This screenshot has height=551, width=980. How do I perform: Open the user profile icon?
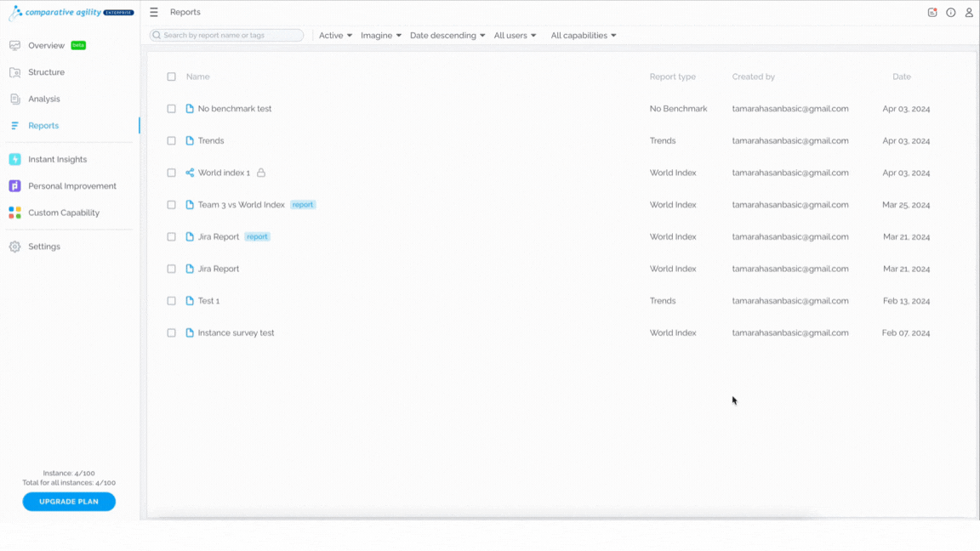[x=969, y=13]
